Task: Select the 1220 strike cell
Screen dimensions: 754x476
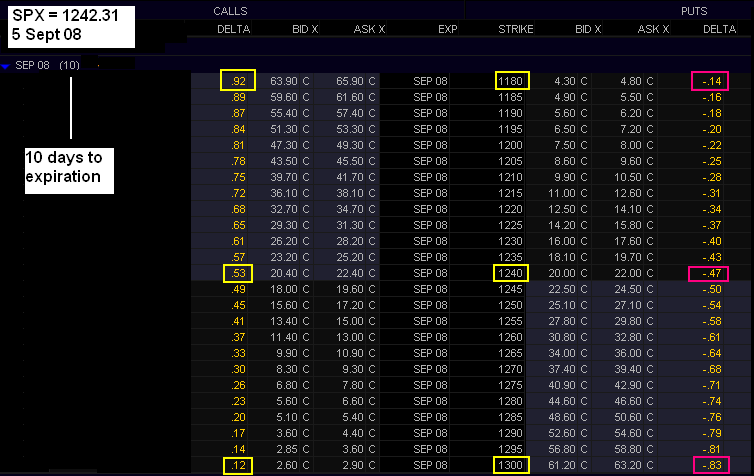Action: (x=510, y=209)
